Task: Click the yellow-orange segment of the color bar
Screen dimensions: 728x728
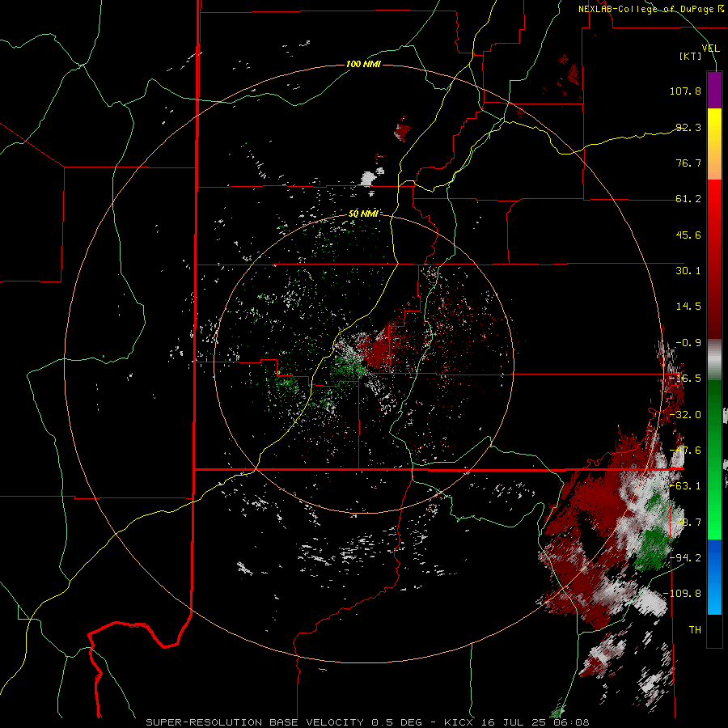Action: click(714, 144)
